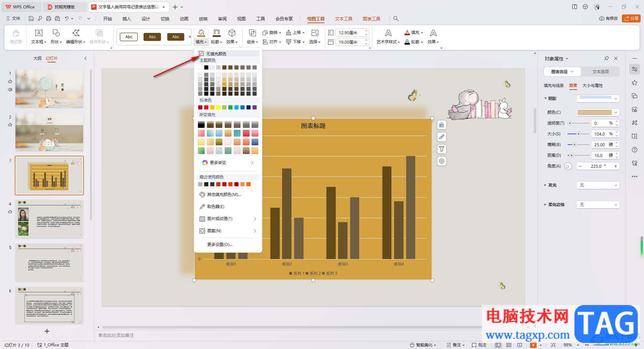Switch to 插入 ribbon tab

click(x=126, y=19)
